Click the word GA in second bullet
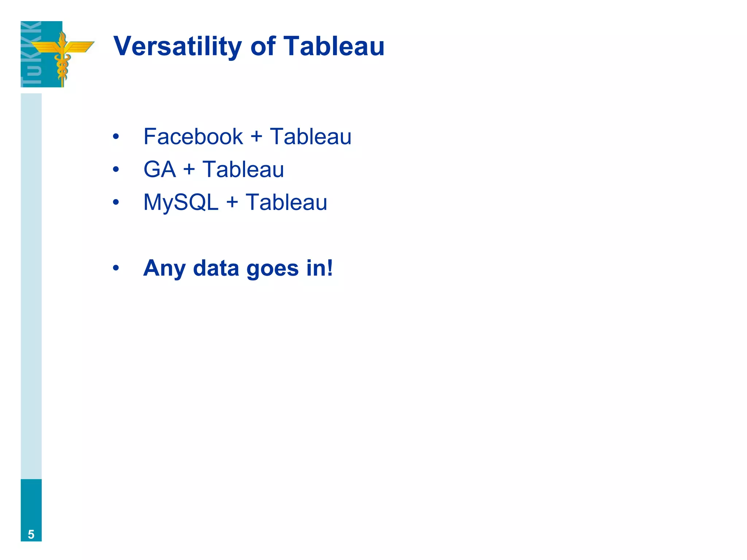 pos(160,170)
